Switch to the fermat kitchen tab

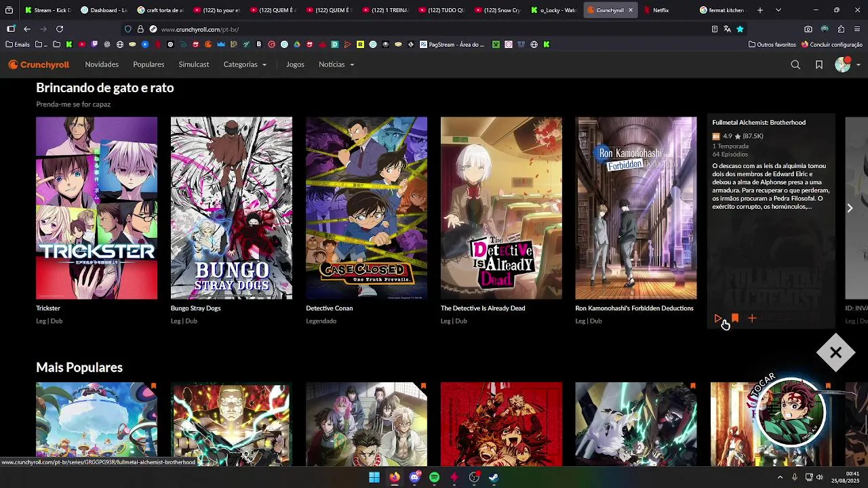(x=721, y=10)
